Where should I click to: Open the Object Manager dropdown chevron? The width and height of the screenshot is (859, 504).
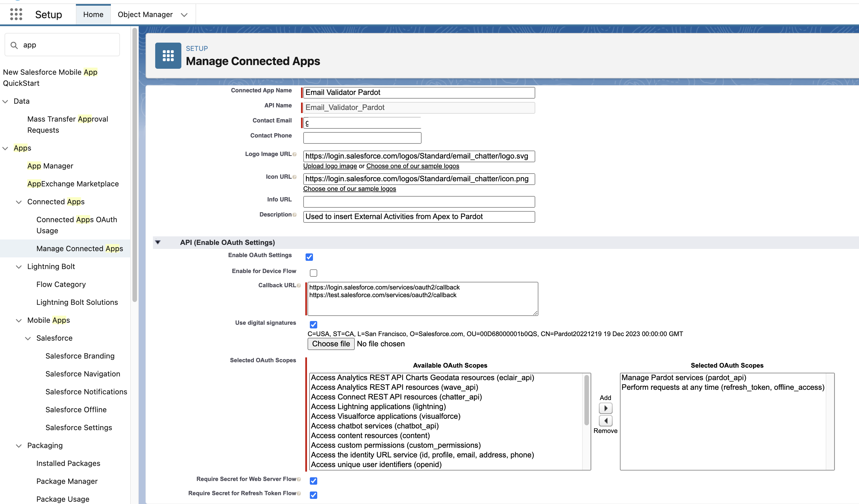[184, 15]
